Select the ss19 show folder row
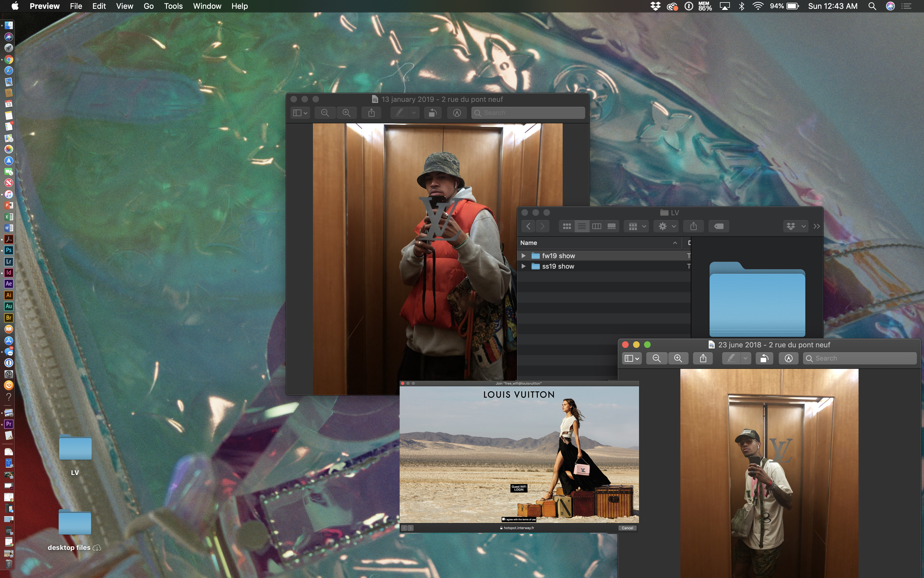Screen dimensions: 924x578 (604, 266)
